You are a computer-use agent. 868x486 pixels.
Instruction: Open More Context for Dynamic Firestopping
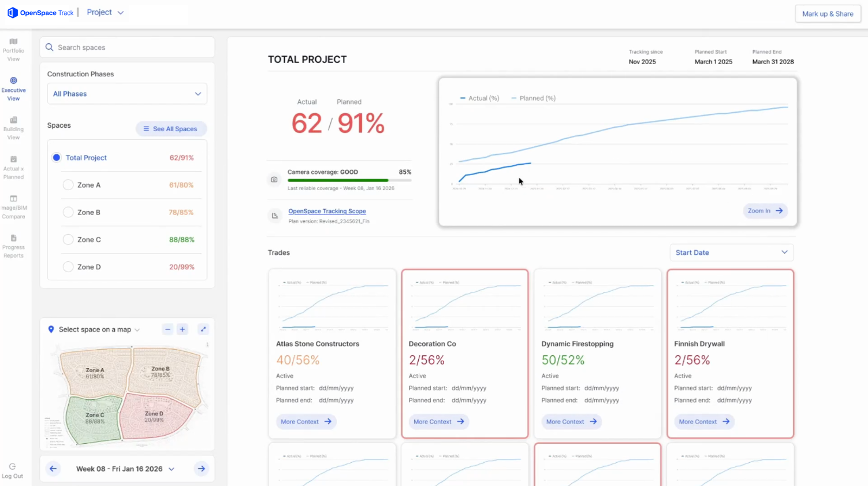572,422
